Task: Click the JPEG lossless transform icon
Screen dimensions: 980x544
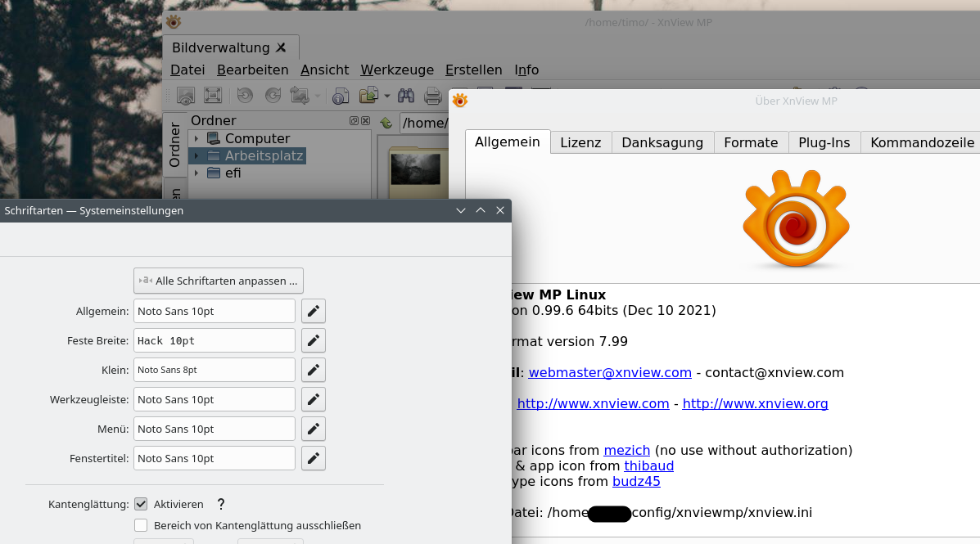Action: pyautogui.click(x=300, y=96)
